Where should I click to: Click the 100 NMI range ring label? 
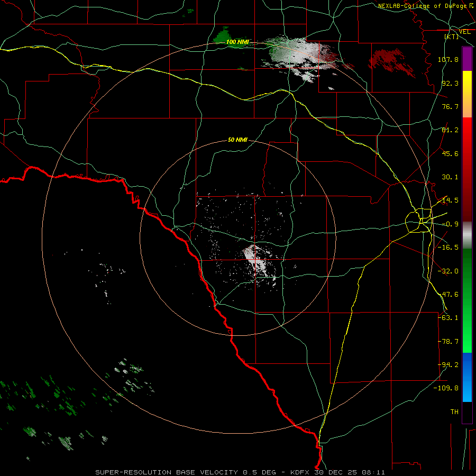237,42
